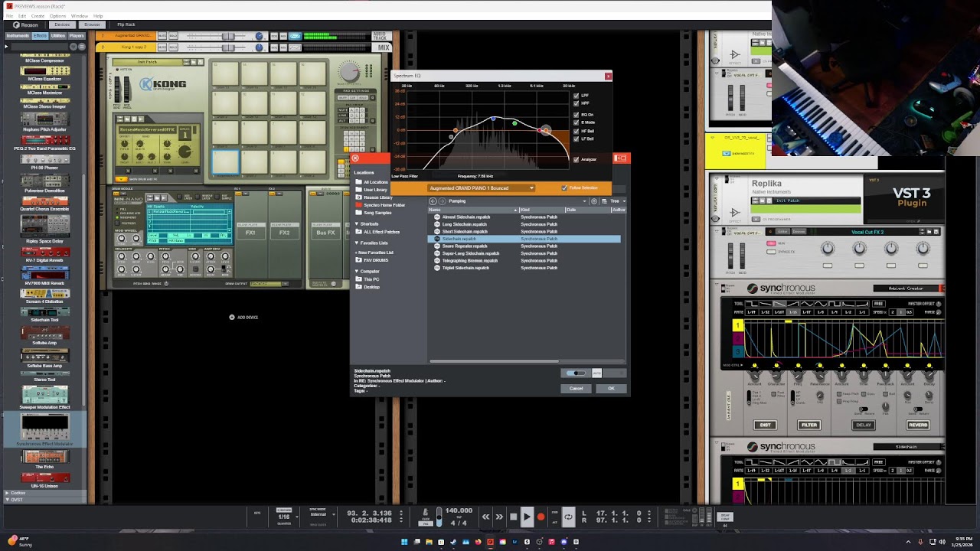The width and height of the screenshot is (980, 551).
Task: Open the Options menu
Action: tap(57, 16)
